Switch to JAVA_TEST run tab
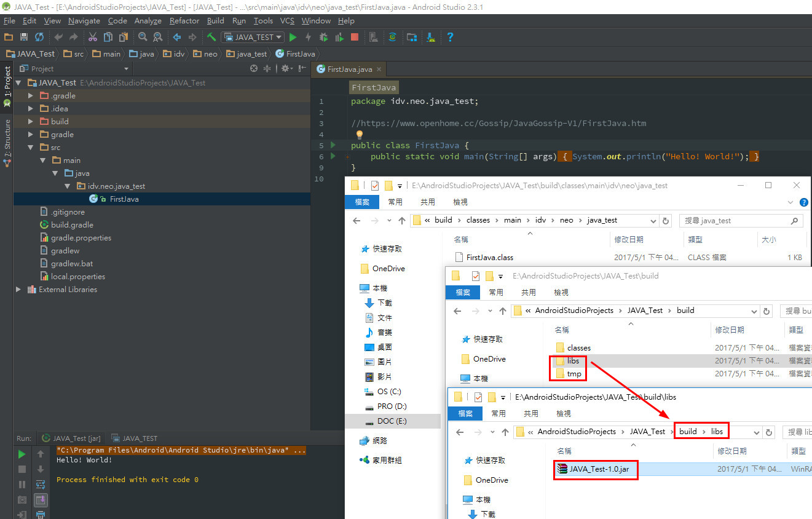The width and height of the screenshot is (812, 519). (134, 438)
